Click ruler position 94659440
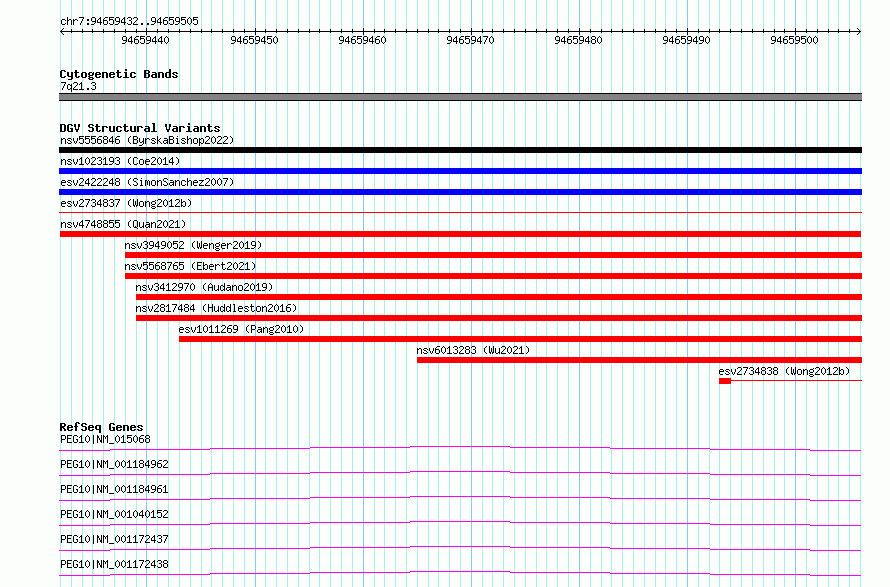This screenshot has height=587, width=890. [145, 40]
